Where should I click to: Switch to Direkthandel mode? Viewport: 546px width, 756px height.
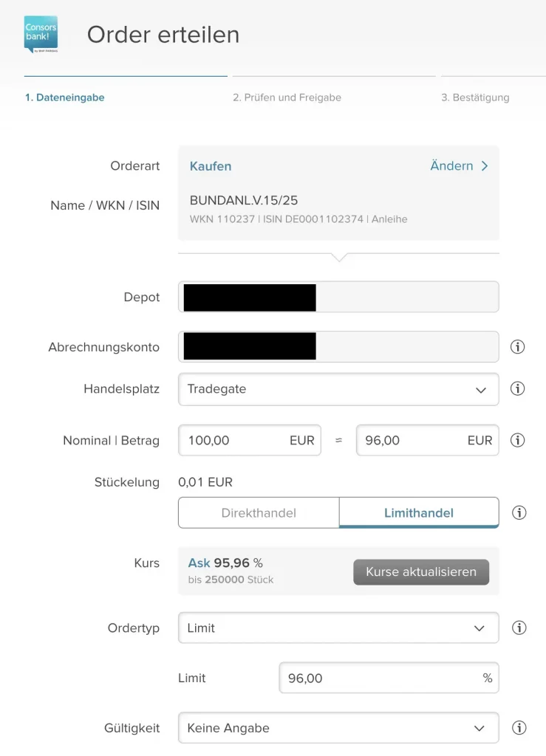259,512
